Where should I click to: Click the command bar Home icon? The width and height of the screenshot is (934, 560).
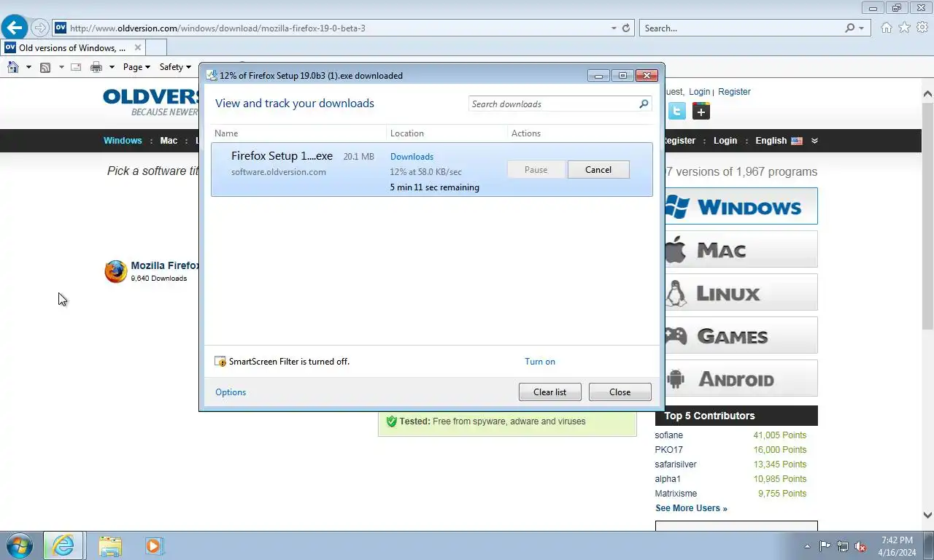click(x=13, y=67)
